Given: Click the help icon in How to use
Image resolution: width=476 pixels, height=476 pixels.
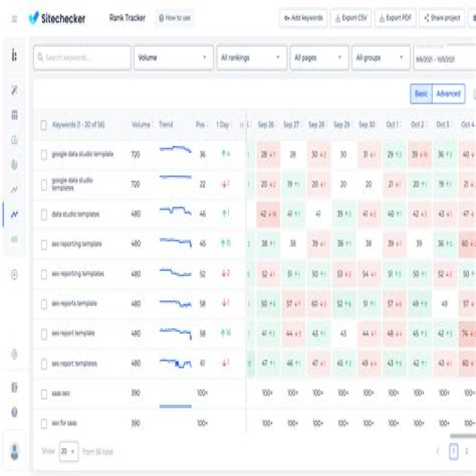Looking at the screenshot, I should (x=161, y=18).
